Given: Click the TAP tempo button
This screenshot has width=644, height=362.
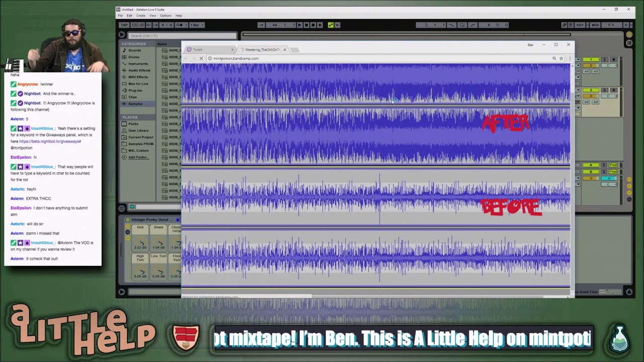Looking at the screenshot, I should coord(124,25).
